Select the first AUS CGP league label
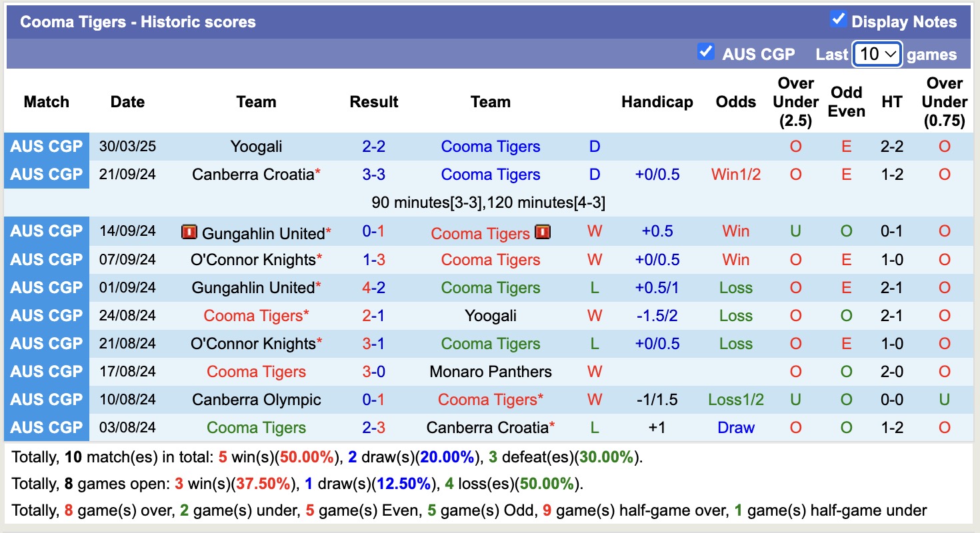The width and height of the screenshot is (980, 533). click(x=46, y=146)
